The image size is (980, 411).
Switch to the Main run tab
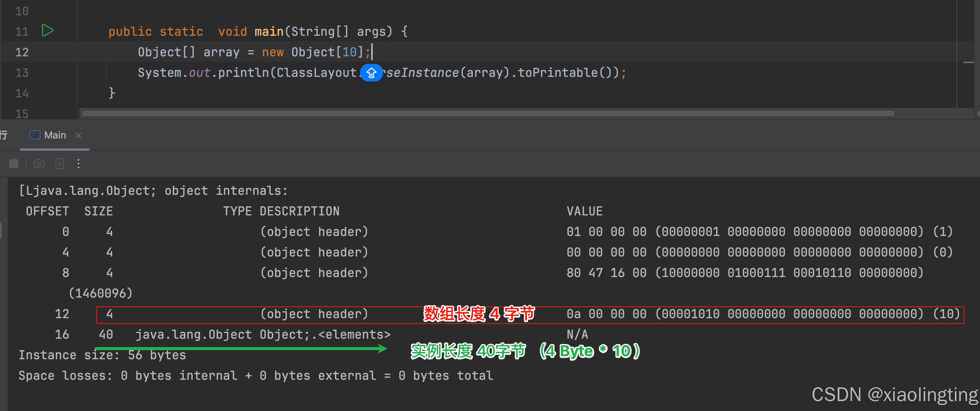point(55,135)
